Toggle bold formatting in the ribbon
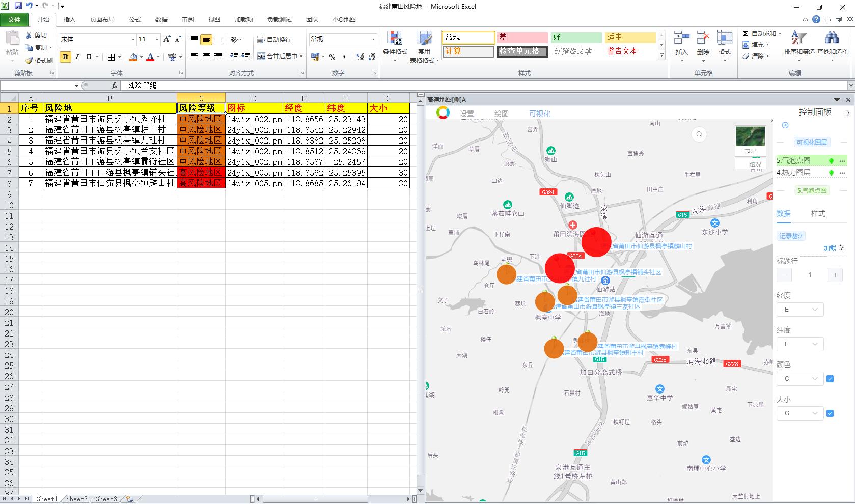This screenshot has height=504, width=855. pos(65,57)
